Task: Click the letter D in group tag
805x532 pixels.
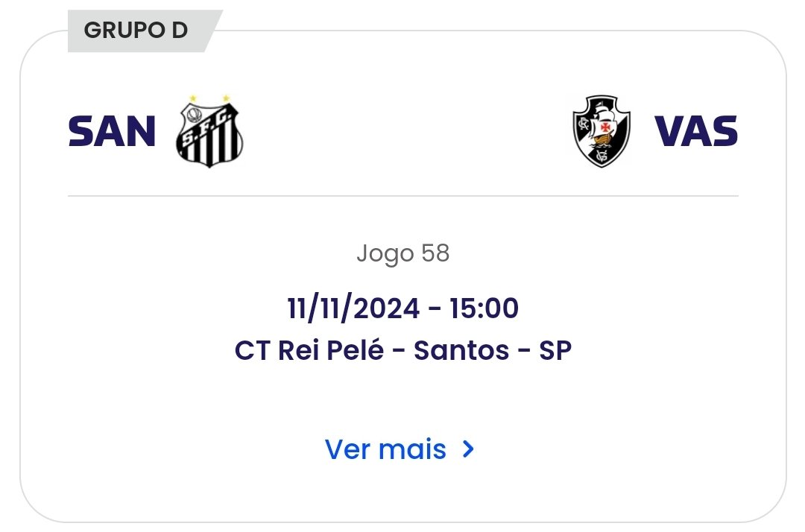Action: click(x=179, y=31)
